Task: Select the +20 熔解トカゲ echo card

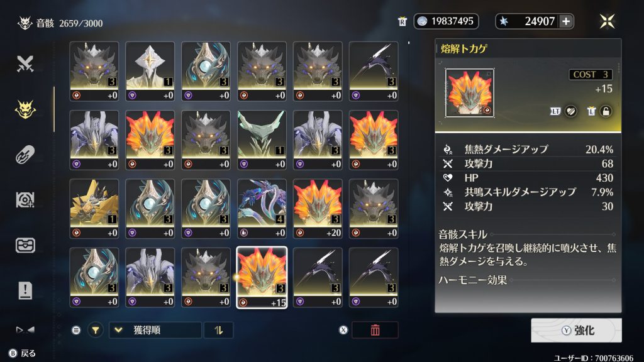Action: click(x=318, y=209)
